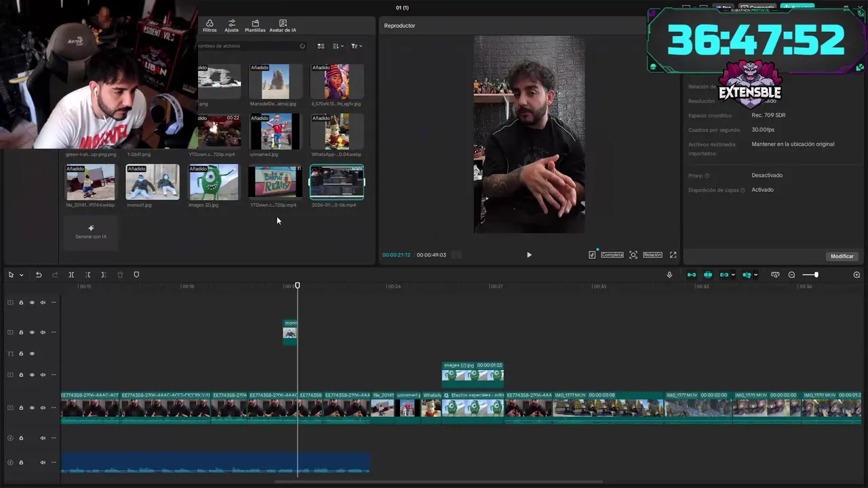This screenshot has width=868, height=488.
Task: Zoom in the timeline
Action: (856, 274)
